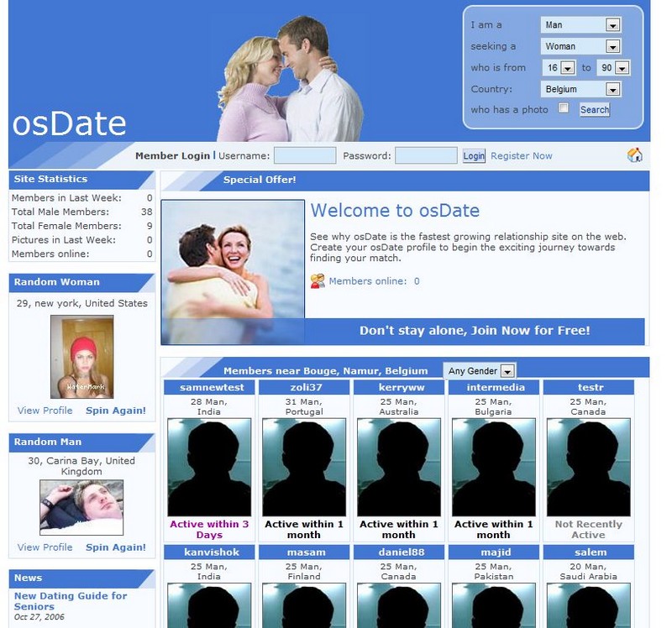Open kanvishok member profile name
This screenshot has width=672, height=628.
212,552
